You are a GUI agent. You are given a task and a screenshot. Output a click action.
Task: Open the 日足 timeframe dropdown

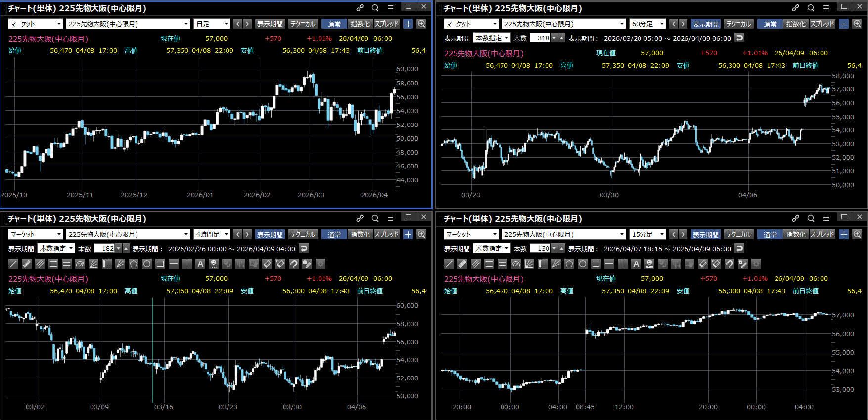(212, 24)
